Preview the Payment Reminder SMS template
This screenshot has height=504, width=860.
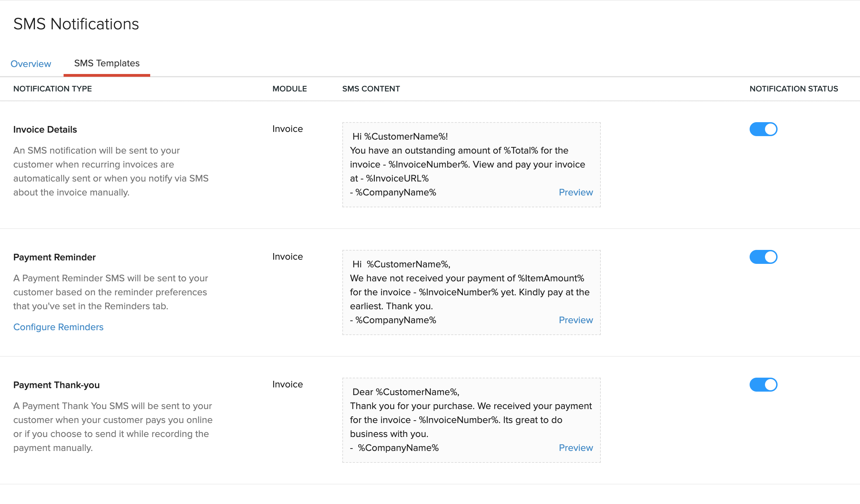(576, 320)
